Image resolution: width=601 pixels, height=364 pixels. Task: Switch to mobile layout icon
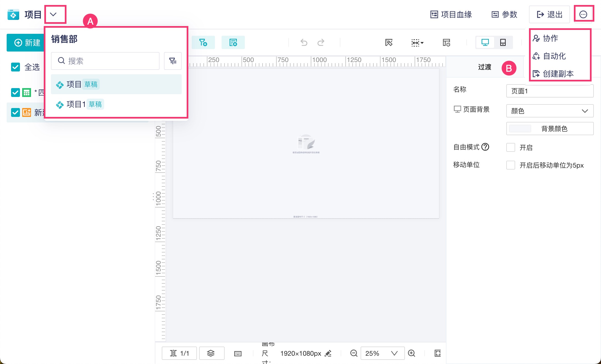click(503, 42)
